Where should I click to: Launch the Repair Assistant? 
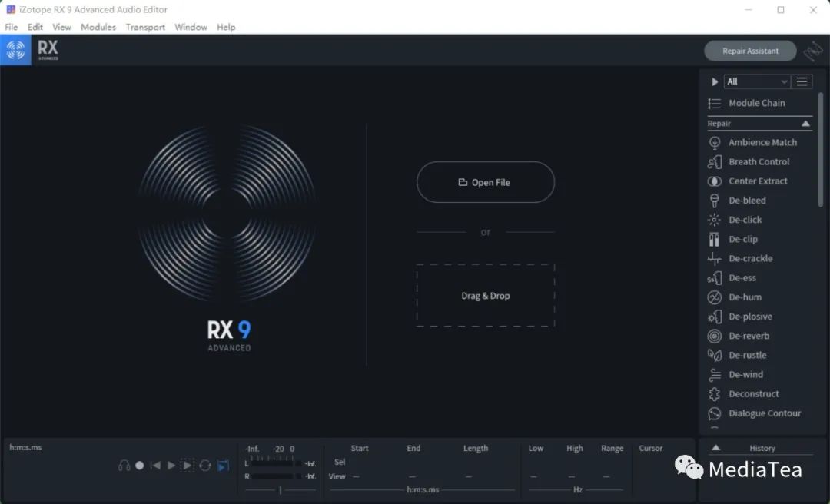[750, 51]
